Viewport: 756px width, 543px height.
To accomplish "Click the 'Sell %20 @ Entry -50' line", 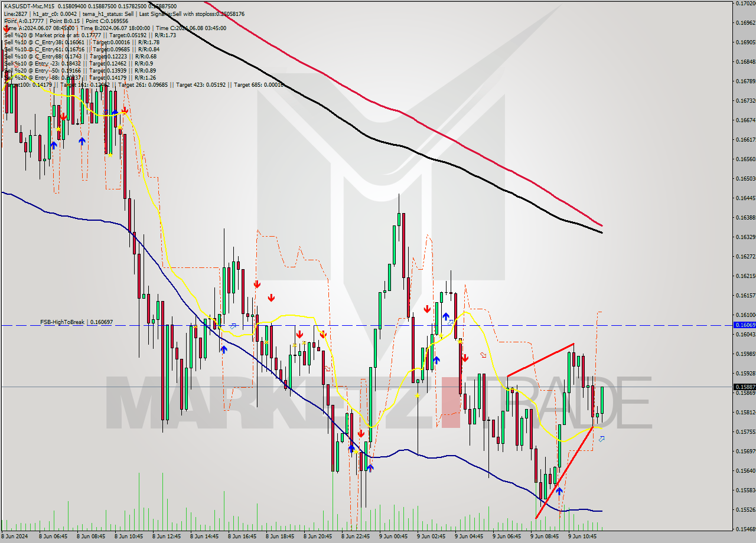I will [80, 70].
